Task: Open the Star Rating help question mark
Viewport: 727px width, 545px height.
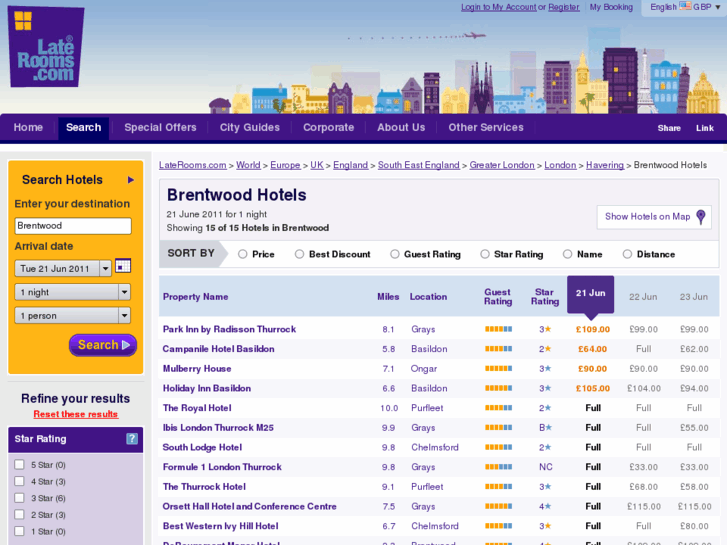Action: (x=132, y=438)
